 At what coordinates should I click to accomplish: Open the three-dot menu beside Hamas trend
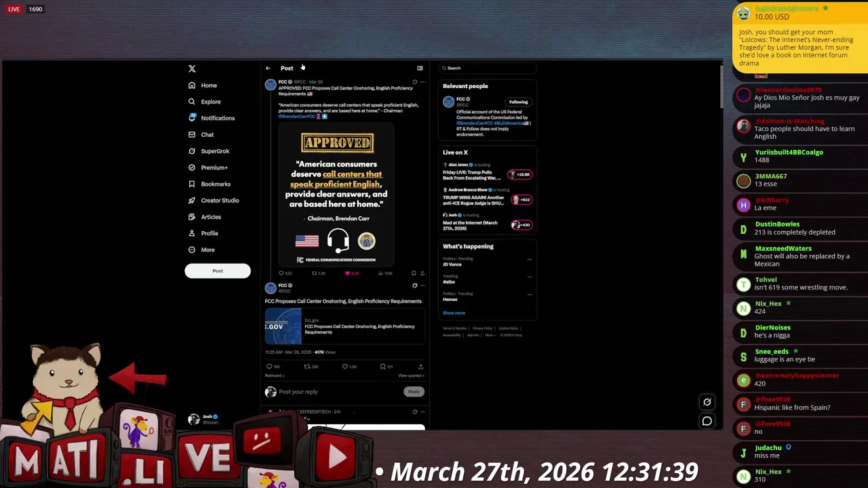pyautogui.click(x=530, y=294)
